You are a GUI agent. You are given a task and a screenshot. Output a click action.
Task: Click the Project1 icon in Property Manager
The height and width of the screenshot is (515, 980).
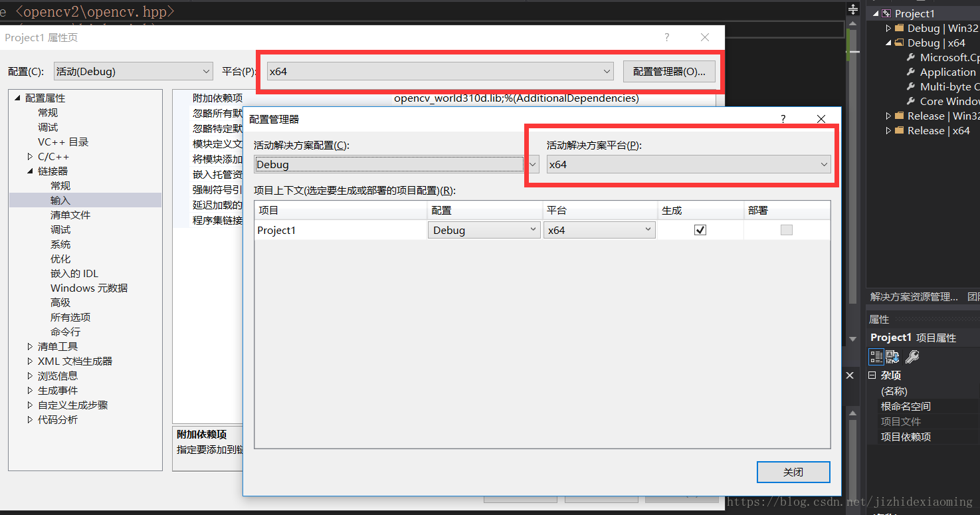tap(886, 13)
